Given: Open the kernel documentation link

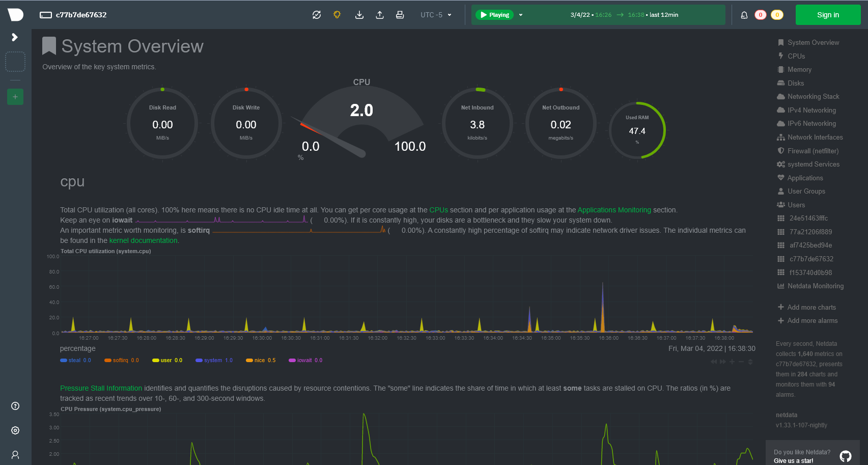Looking at the screenshot, I should click(x=143, y=240).
